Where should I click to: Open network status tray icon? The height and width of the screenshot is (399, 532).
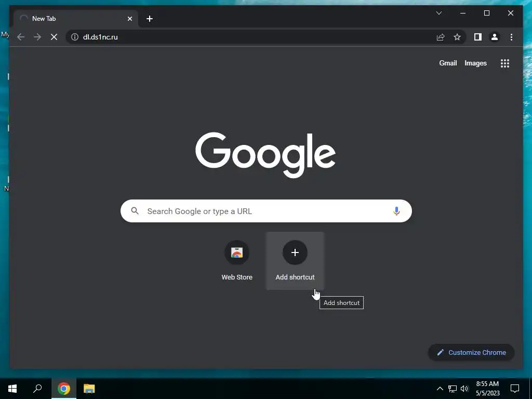tap(453, 389)
